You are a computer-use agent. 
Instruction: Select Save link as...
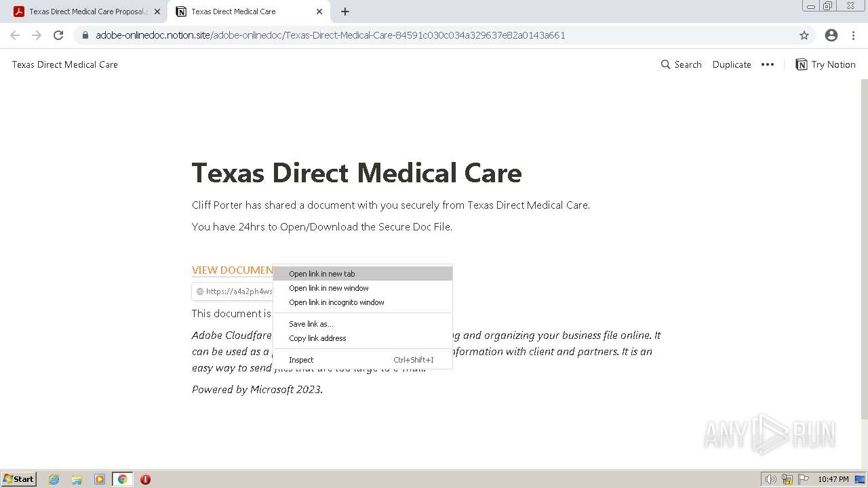(x=362, y=324)
